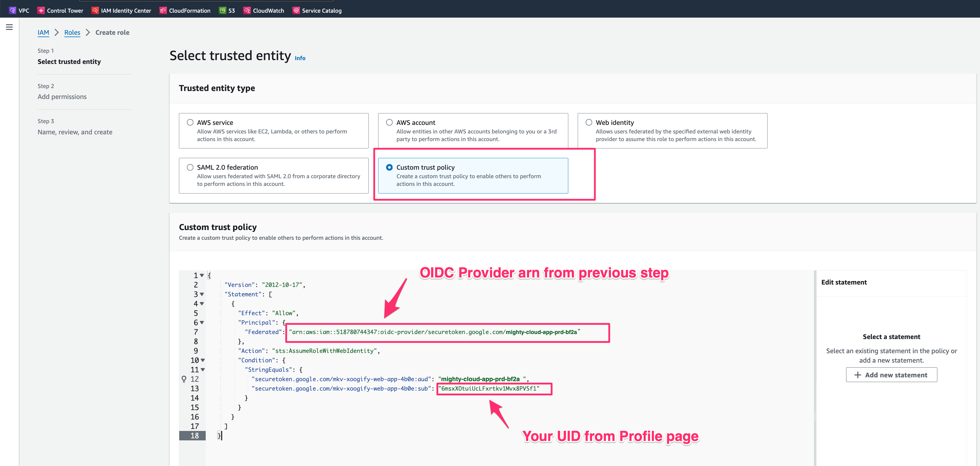Screen dimensions: 980x466
Task: Fold the Condition block on line 10
Action: 203,360
